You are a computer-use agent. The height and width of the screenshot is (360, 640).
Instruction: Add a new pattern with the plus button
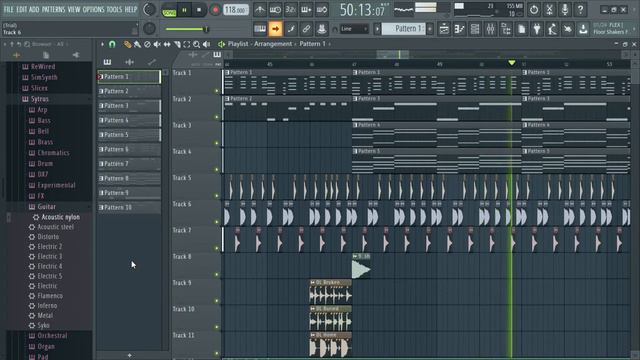[129, 356]
